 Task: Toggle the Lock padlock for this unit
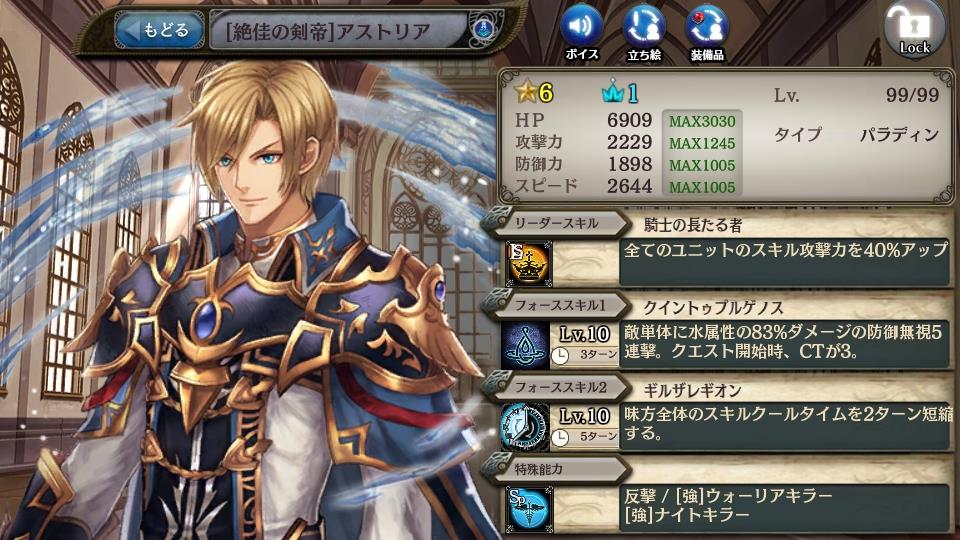(914, 29)
